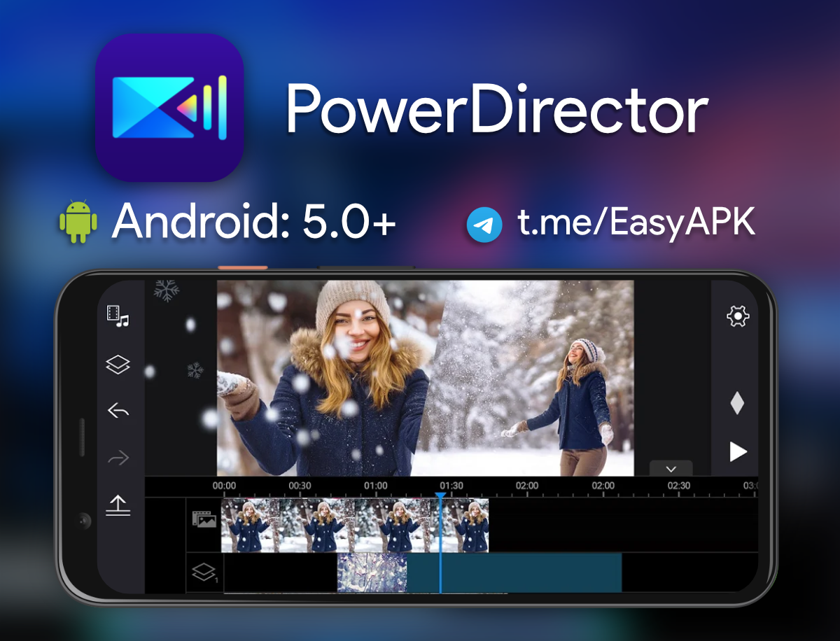
Task: Click the large snowflake sticker in preview
Action: pos(167,290)
